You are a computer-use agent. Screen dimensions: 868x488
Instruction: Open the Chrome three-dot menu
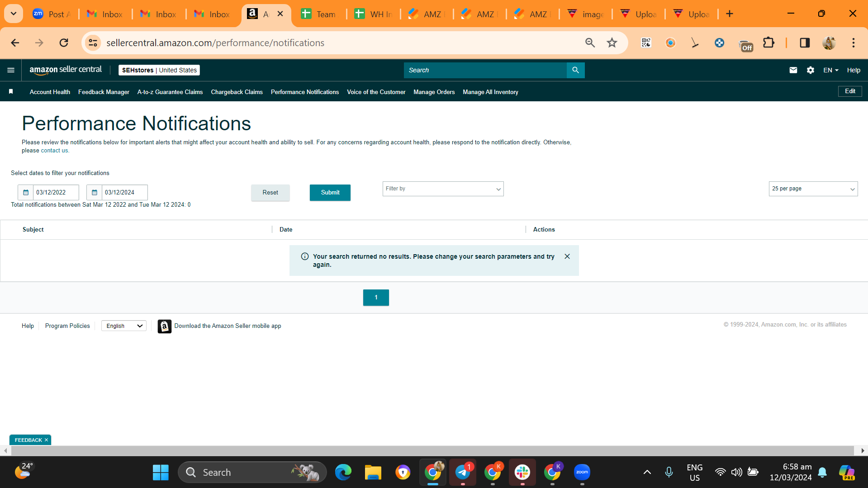[x=854, y=43]
